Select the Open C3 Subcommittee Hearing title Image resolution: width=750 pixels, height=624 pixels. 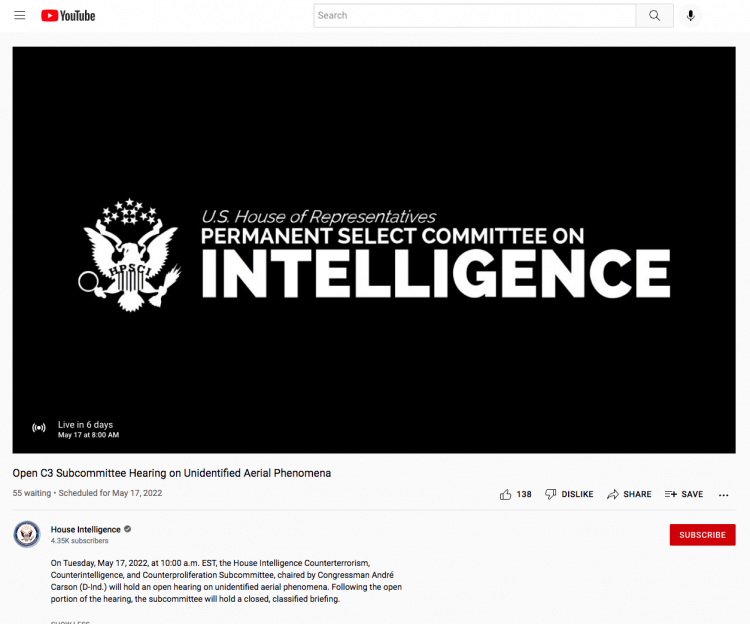coord(172,473)
